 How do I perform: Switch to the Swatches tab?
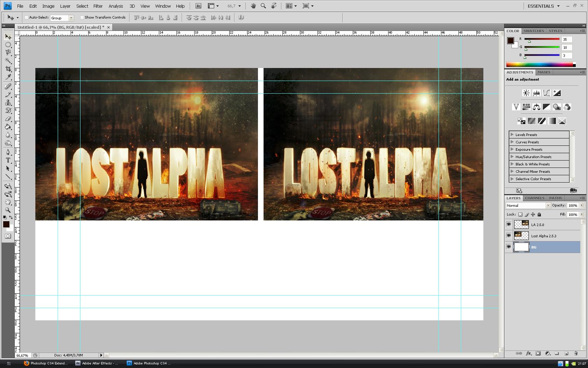534,31
